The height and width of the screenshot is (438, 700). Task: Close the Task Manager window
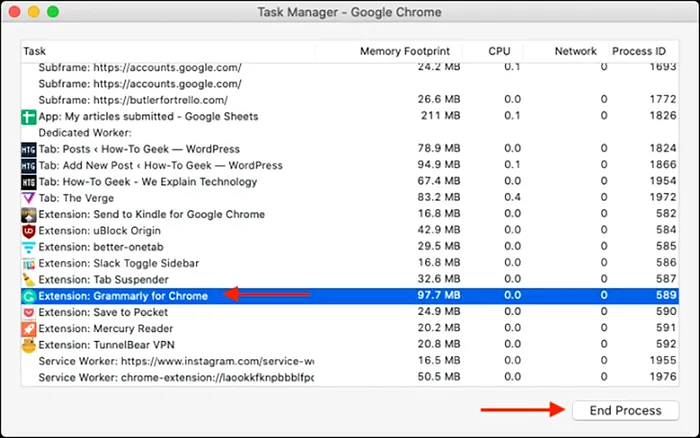(x=14, y=12)
